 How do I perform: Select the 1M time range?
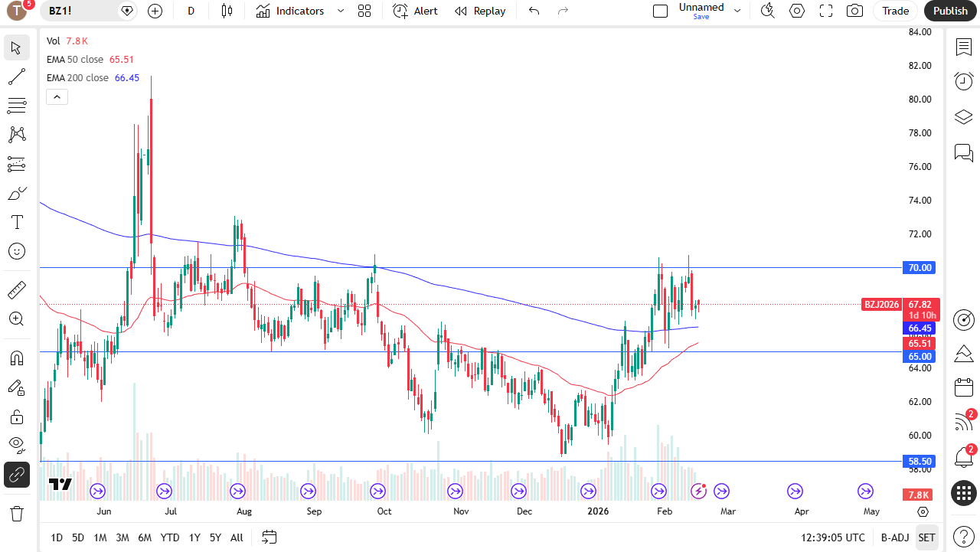click(100, 537)
